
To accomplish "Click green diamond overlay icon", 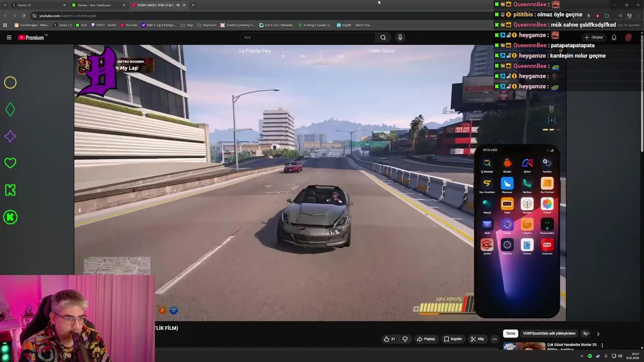I will pos(10,109).
